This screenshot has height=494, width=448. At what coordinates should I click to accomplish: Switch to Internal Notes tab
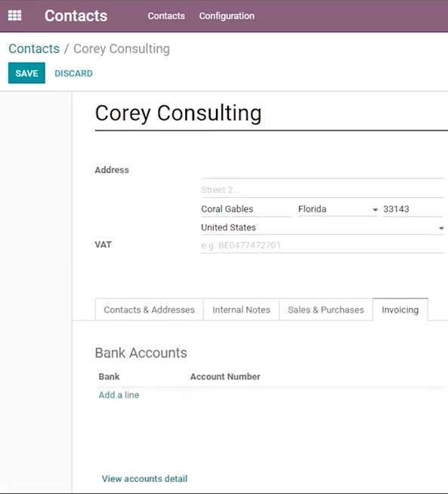click(x=241, y=310)
